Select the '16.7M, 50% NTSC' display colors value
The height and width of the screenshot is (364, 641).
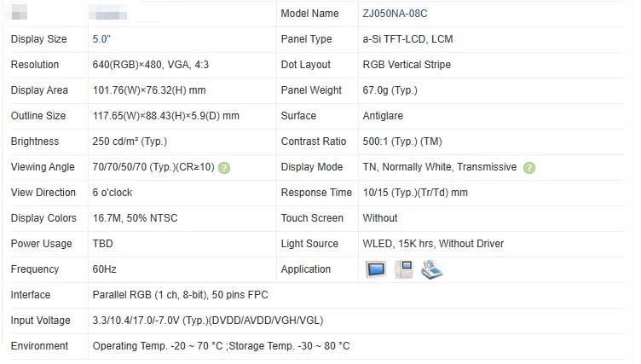pyautogui.click(x=135, y=218)
